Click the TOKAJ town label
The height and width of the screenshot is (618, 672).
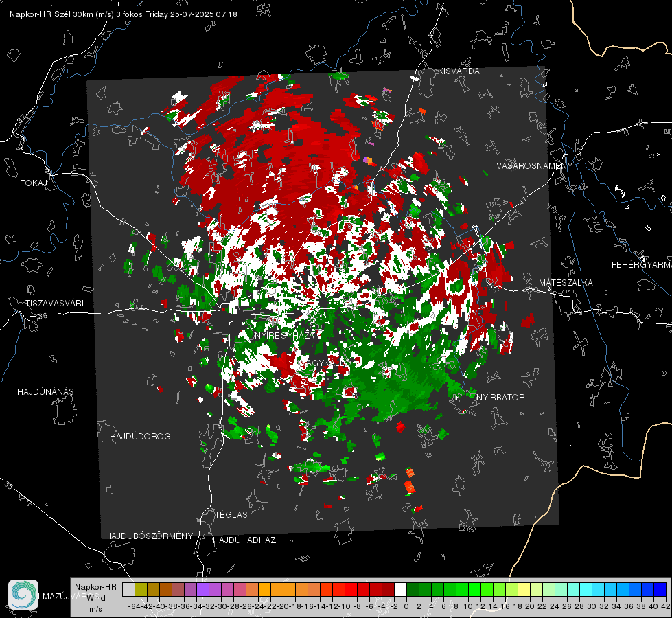(34, 183)
